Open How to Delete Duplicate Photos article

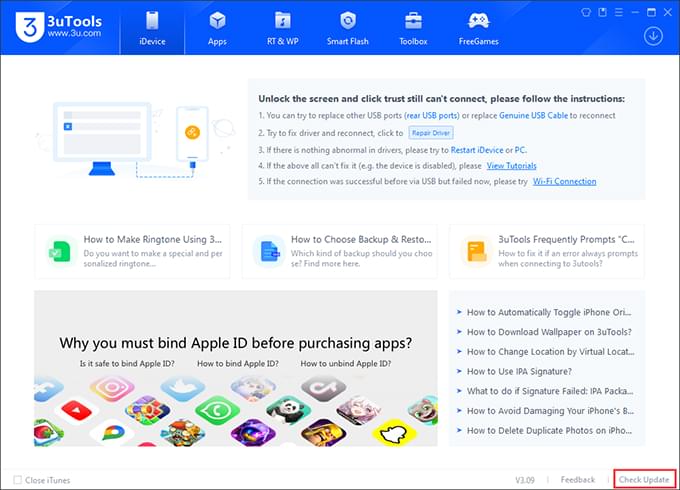click(549, 431)
